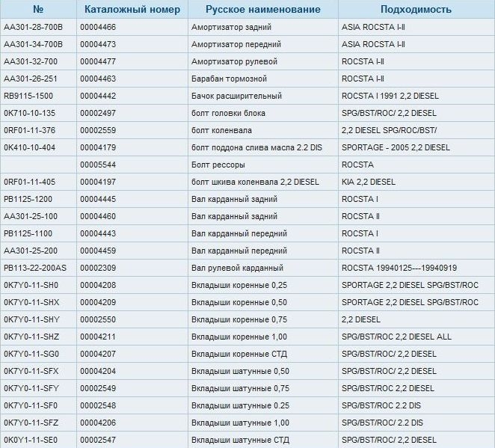Select "Вкладыши коренные 1,00" cell
The height and width of the screenshot is (448, 495).
[x=239, y=337]
